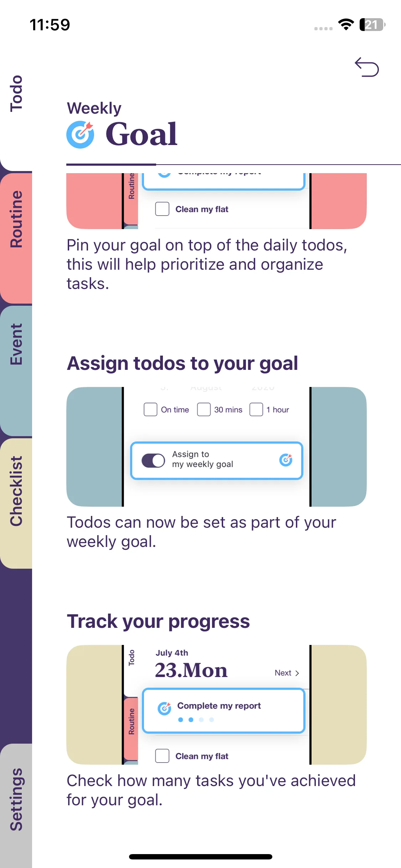Tap the battery indicator icon
401x868 pixels.
[x=372, y=25]
